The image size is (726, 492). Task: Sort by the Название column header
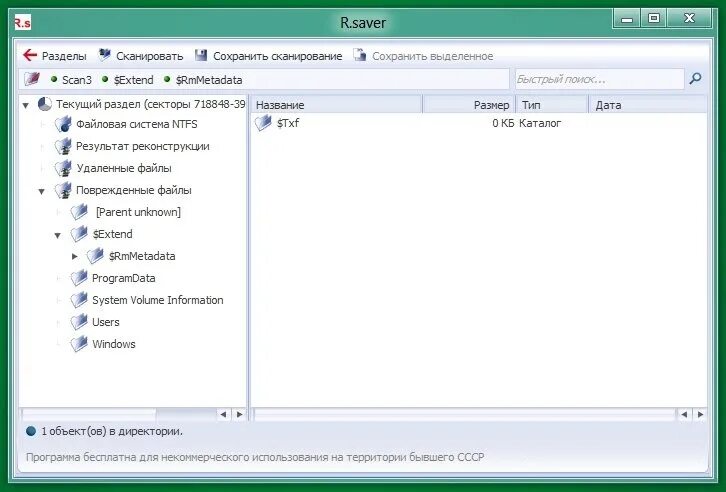pyautogui.click(x=337, y=105)
